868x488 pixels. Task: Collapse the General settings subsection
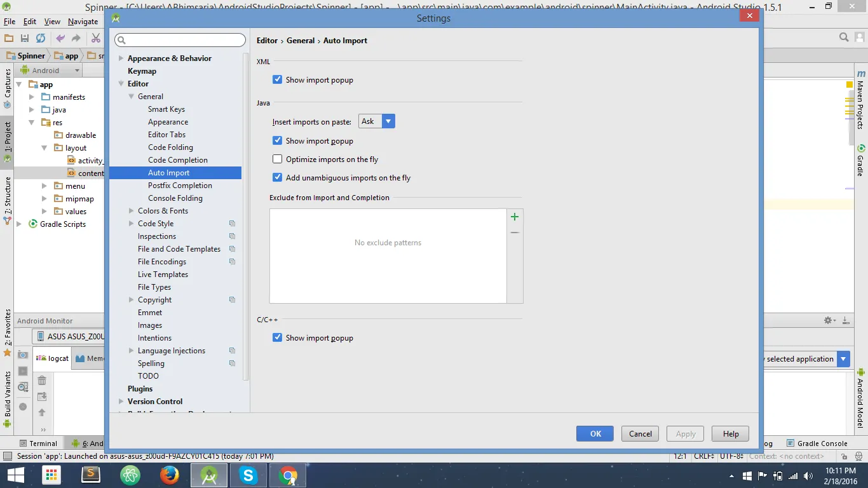click(x=132, y=97)
